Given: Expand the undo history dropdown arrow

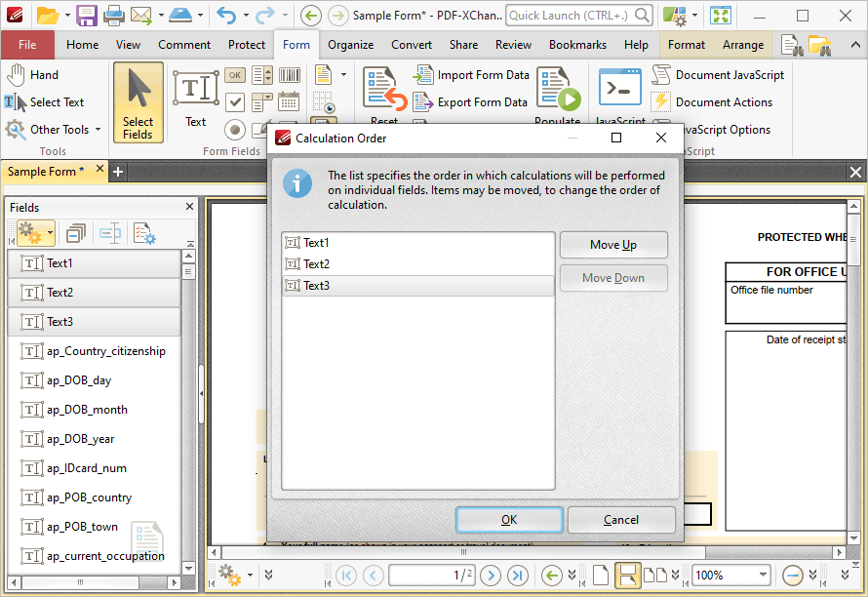Looking at the screenshot, I should tap(246, 16).
